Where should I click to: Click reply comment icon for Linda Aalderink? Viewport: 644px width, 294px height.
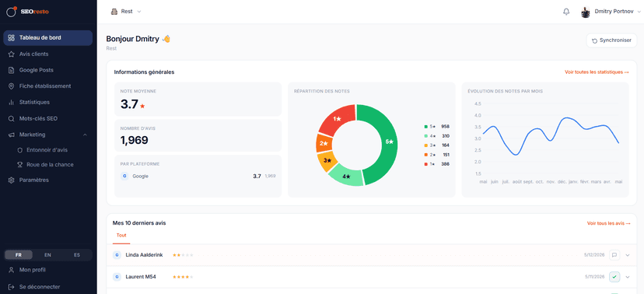614,255
